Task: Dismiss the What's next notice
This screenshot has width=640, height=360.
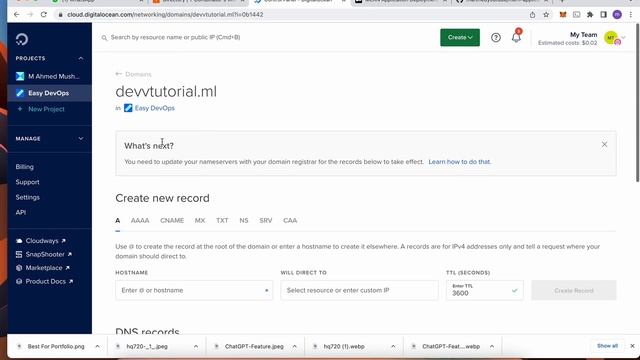Action: (604, 144)
